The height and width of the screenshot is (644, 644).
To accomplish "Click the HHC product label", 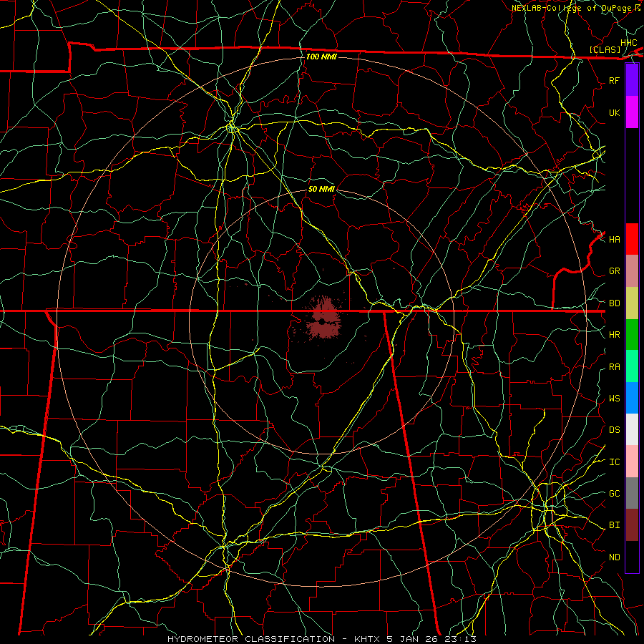I will pos(629,43).
